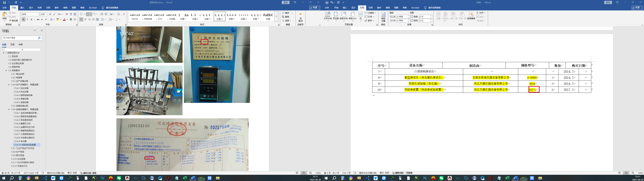Open 审阅 tab in the 投标文件 window
This screenshot has width=644, height=181.
(65, 8)
